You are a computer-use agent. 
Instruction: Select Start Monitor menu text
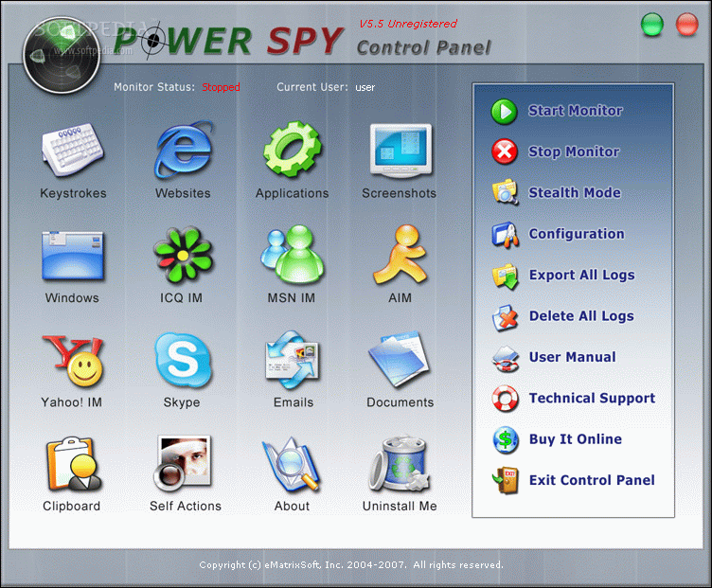pyautogui.click(x=575, y=111)
